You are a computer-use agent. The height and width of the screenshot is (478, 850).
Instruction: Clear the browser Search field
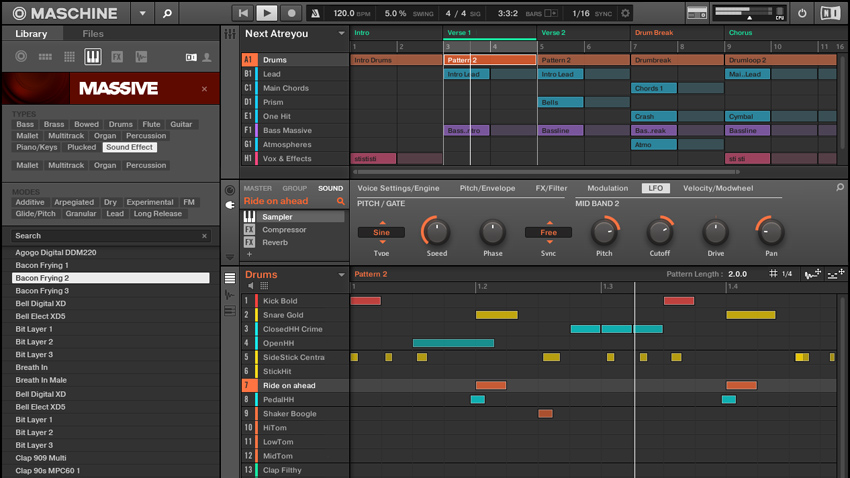pyautogui.click(x=204, y=236)
